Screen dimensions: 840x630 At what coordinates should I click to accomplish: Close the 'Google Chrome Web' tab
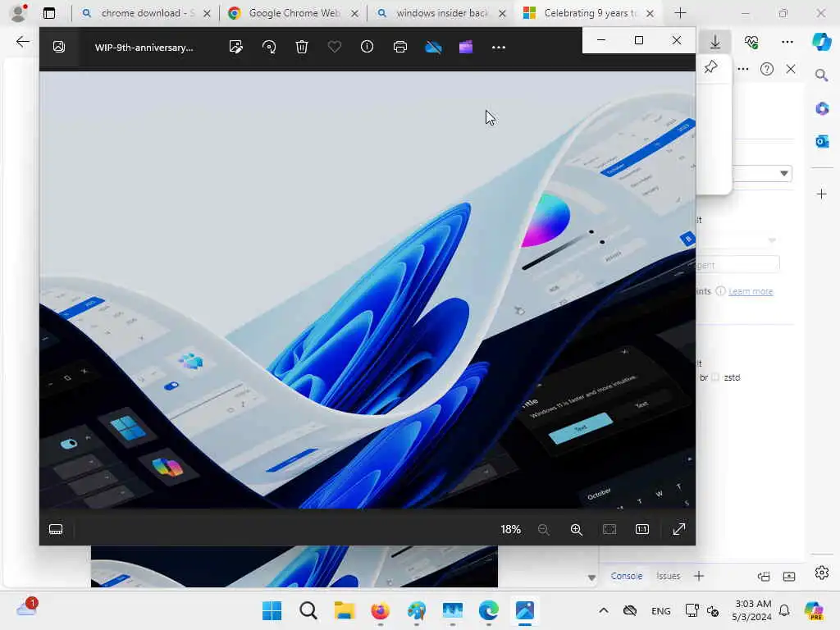point(354,14)
